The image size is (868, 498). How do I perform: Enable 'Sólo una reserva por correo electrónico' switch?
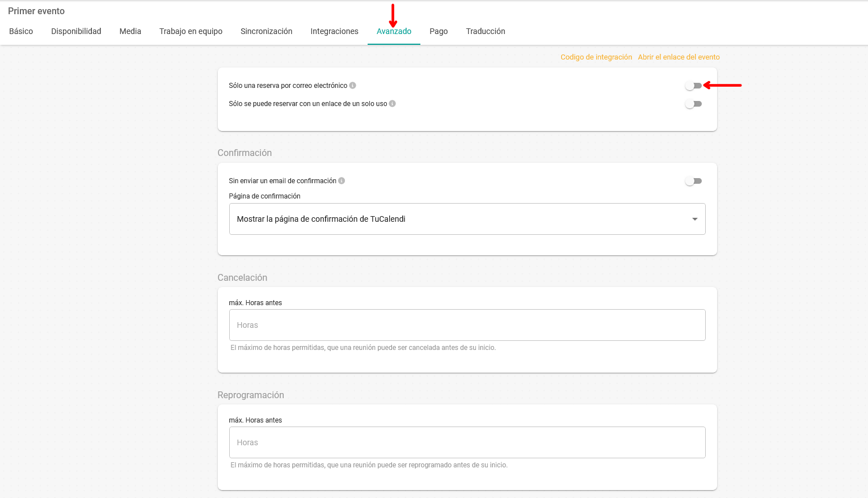pyautogui.click(x=693, y=86)
